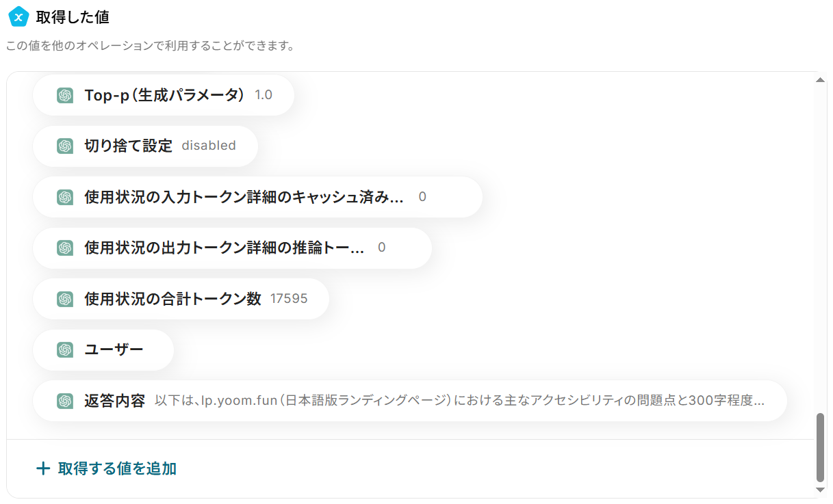Click the ChatGPT icon beside 推論トー entry
The width and height of the screenshot is (833, 504).
click(x=65, y=248)
